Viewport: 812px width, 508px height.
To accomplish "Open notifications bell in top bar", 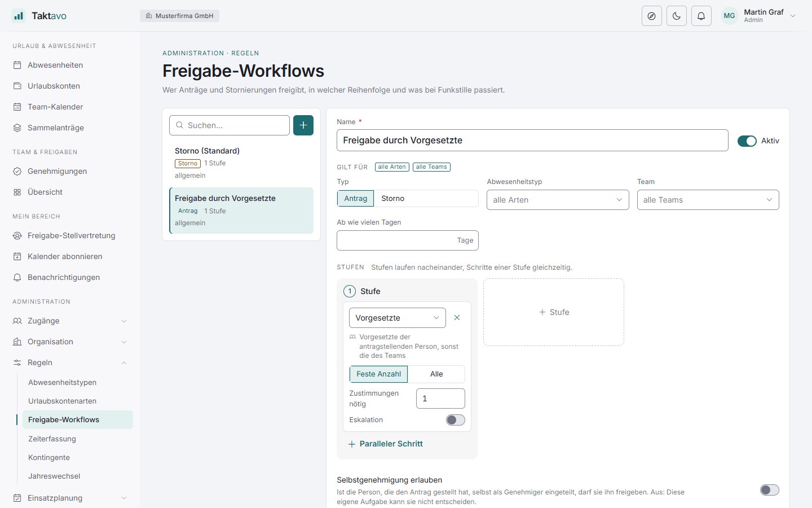I will tap(701, 16).
